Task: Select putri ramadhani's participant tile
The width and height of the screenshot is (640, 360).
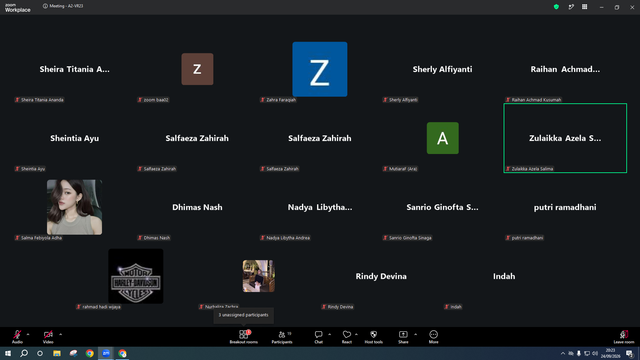Action: tap(565, 207)
